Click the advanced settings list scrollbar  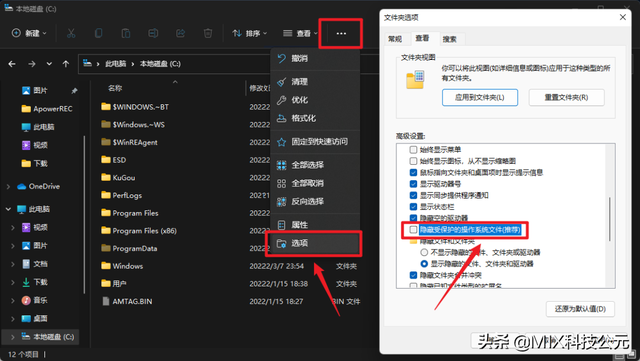(610, 219)
